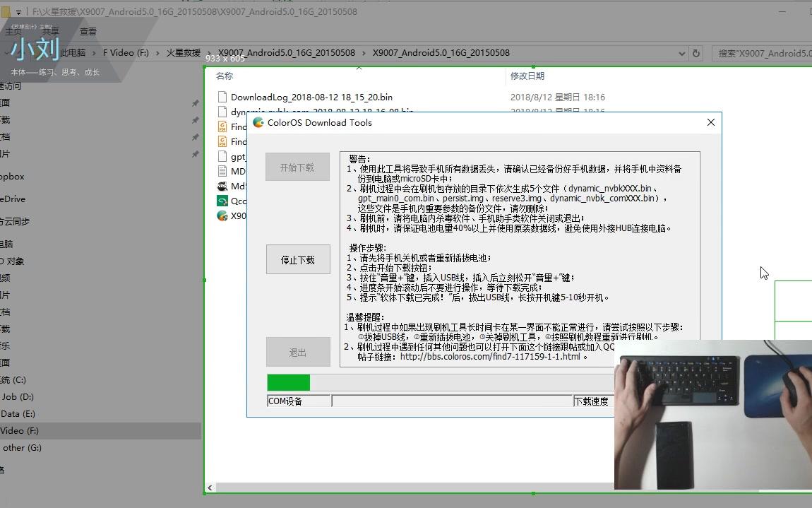Click the date 2018/8/12 星期日 18:16
Viewport: 812px width, 508px height.
[558, 97]
